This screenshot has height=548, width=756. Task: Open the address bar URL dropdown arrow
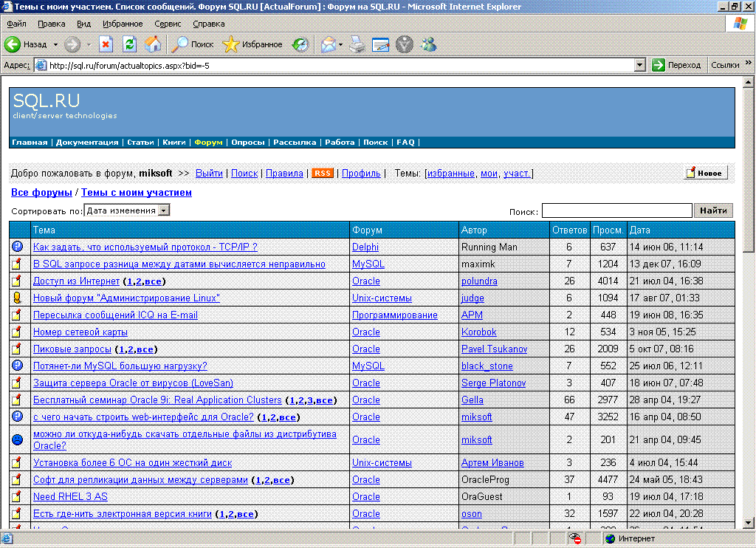(640, 65)
